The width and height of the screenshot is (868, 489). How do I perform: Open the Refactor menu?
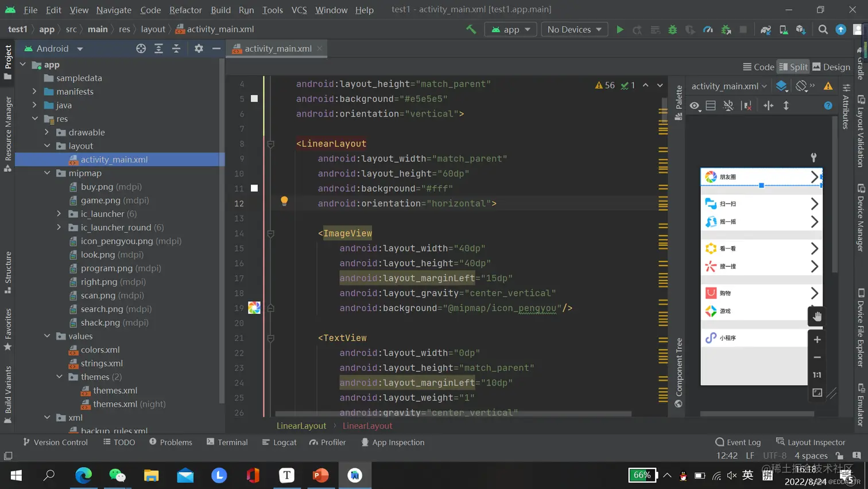point(185,10)
